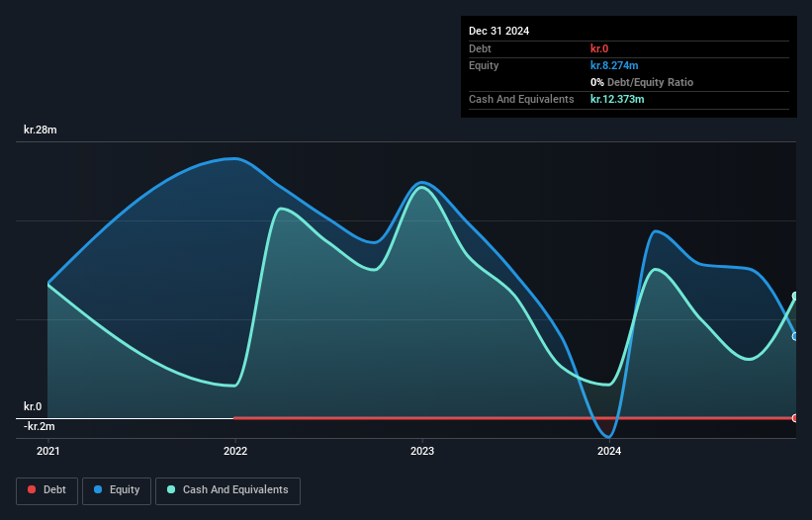Toggle the Equity series legend button
The image size is (812, 520).
coord(117,490)
